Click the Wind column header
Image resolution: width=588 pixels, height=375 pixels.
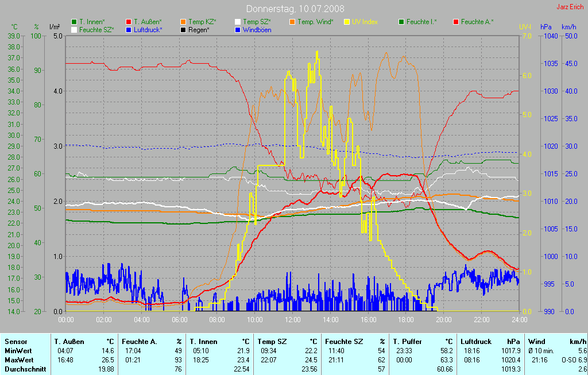tap(537, 342)
